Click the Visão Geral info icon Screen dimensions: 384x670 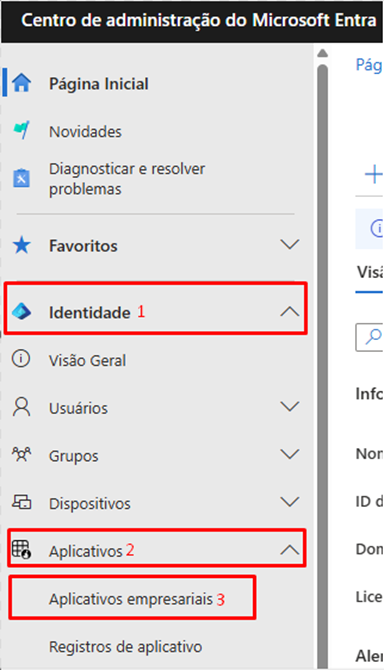pos(21,359)
